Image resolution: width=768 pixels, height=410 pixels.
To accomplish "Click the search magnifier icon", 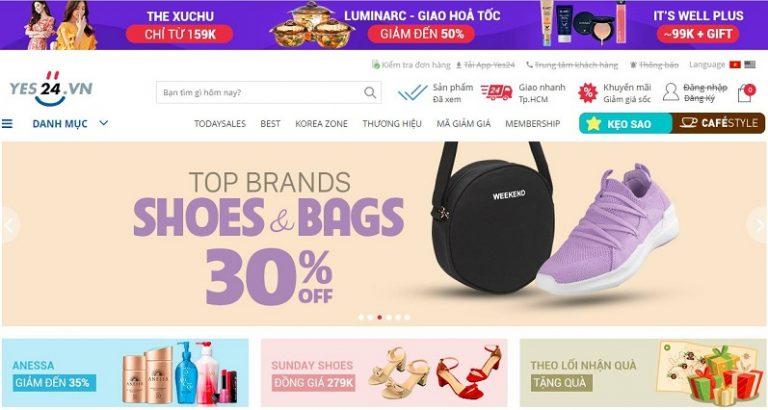I will pos(370,92).
